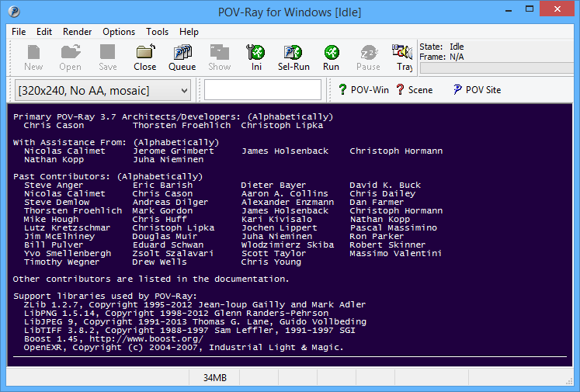Viewport: 580px width, 392px height.
Task: Click the Save toolbar icon
Action: pos(108,57)
